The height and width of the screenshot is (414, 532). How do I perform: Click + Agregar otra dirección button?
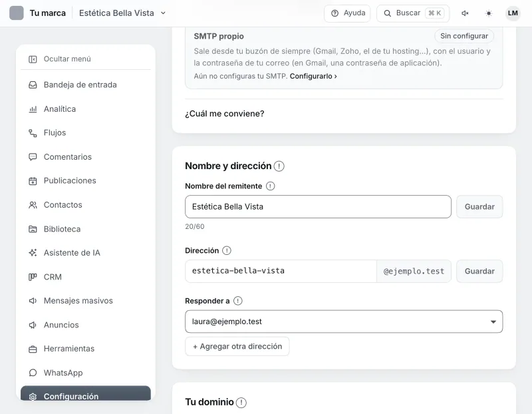tap(237, 346)
